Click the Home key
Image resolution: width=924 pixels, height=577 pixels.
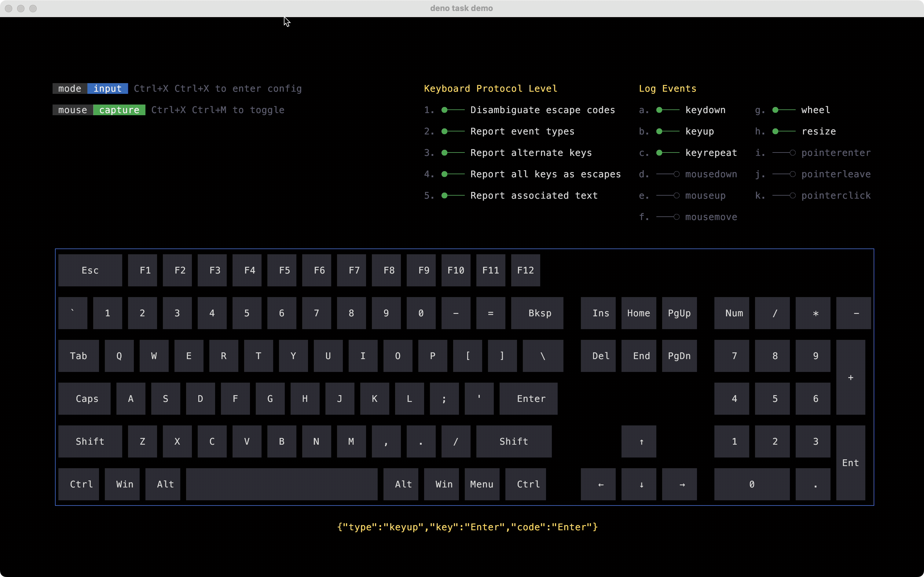639,313
